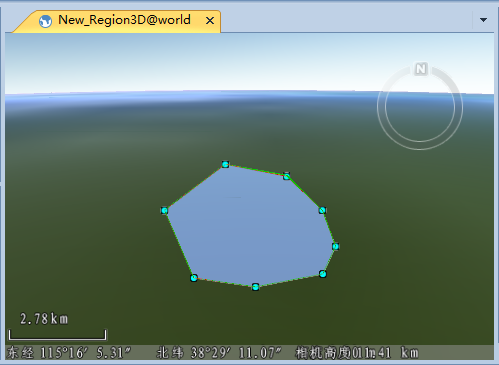Select the leftmost polygon vertex node
499x365 pixels.
coord(164,210)
